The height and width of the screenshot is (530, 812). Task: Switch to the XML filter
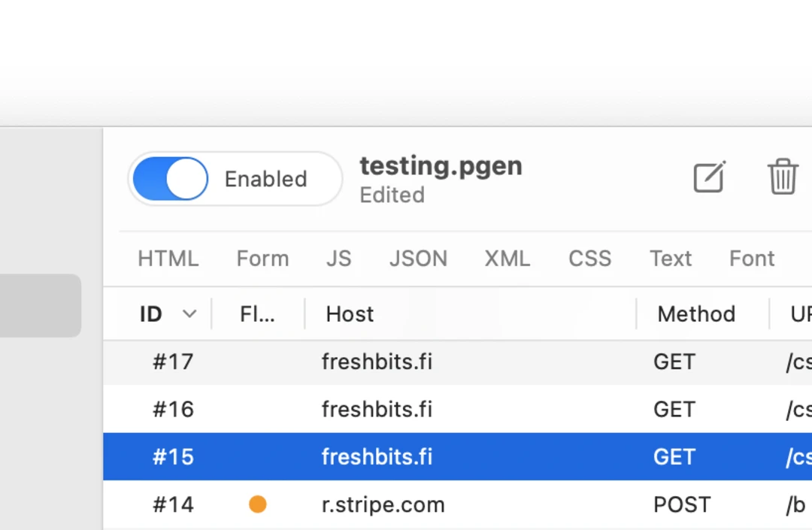(507, 259)
